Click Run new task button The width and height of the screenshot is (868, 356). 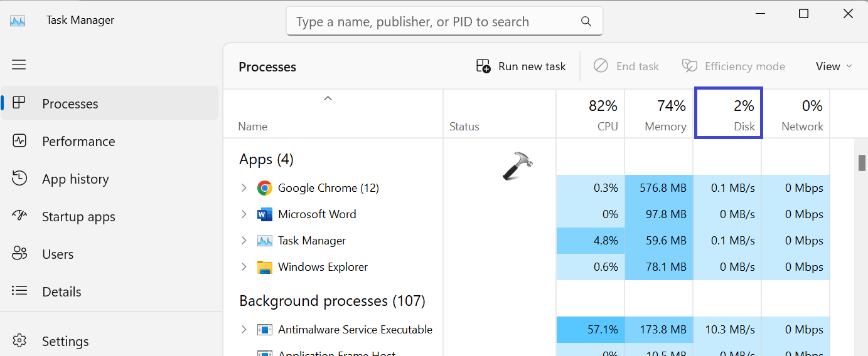(521, 66)
